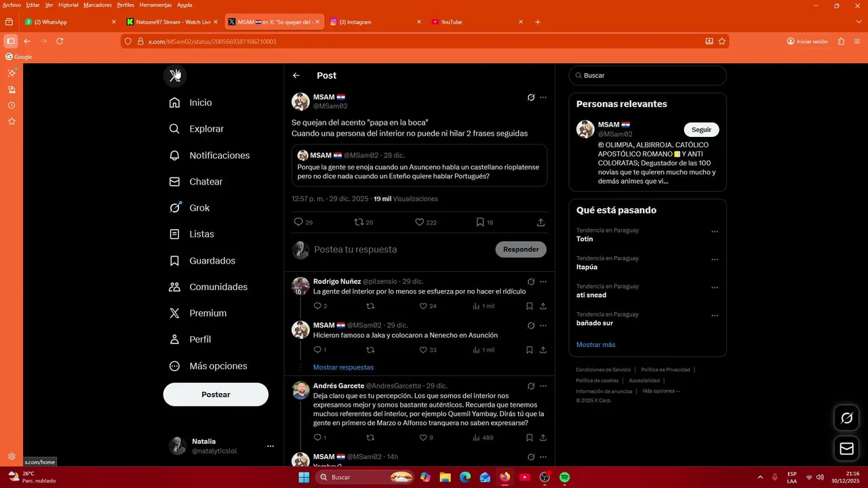This screenshot has height=488, width=868.
Task: Show hidden system tray icons
Action: [x=759, y=477]
